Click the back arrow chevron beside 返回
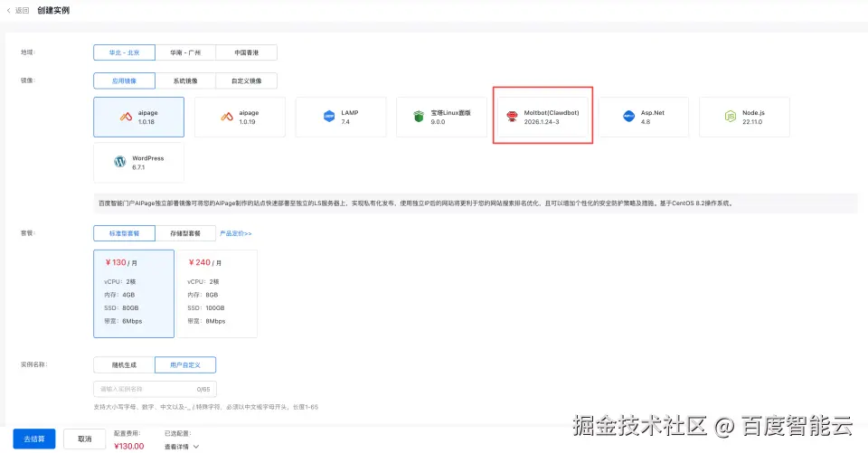This screenshot has width=868, height=453. [x=8, y=11]
